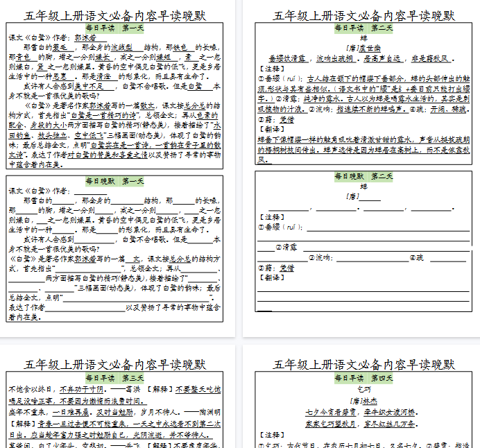480x448 pixels.
Task: Click the 【注释】 heading in 每日早读 第二天
Action: 269,69
